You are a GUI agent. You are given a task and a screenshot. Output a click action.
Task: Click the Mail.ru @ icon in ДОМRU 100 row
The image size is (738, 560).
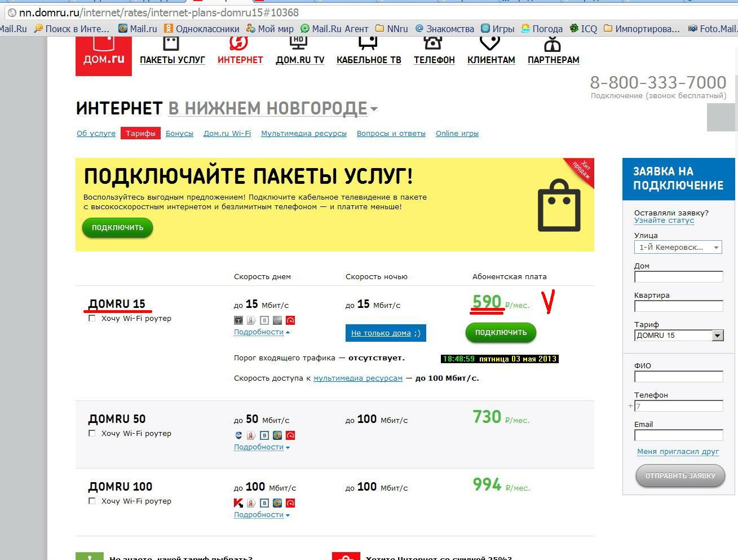(277, 503)
